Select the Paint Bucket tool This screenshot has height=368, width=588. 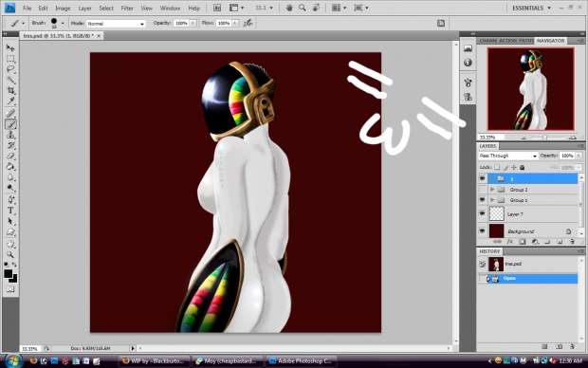10,167
